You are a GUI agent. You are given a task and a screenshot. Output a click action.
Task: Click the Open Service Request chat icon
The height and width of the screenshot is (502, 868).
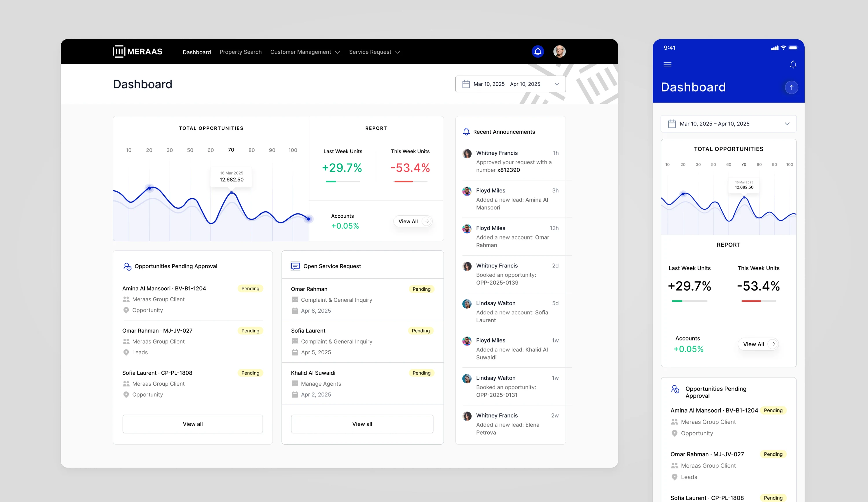pos(295,266)
